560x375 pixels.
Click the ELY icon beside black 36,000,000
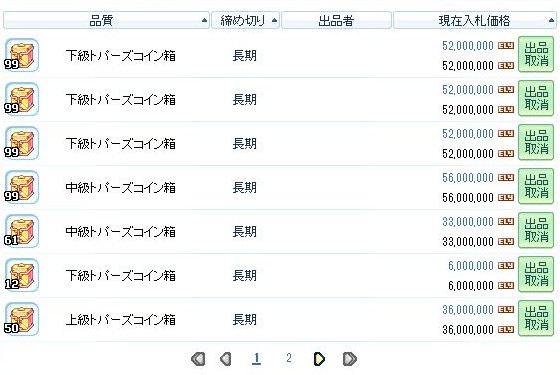coord(506,330)
